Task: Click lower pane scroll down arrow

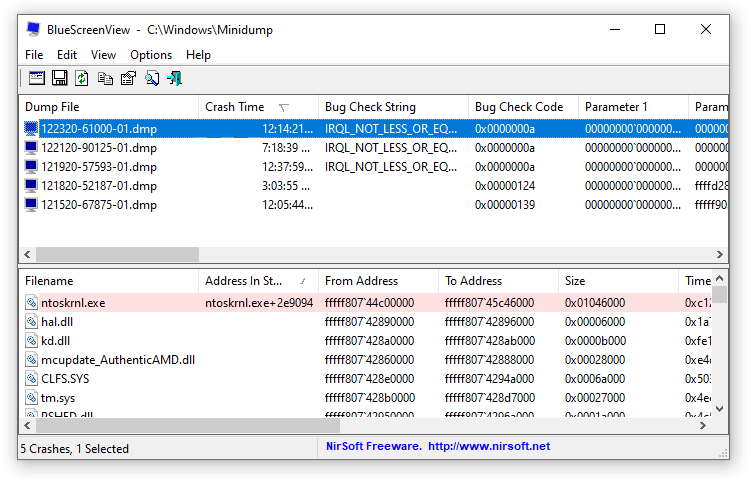Action: coord(719,409)
